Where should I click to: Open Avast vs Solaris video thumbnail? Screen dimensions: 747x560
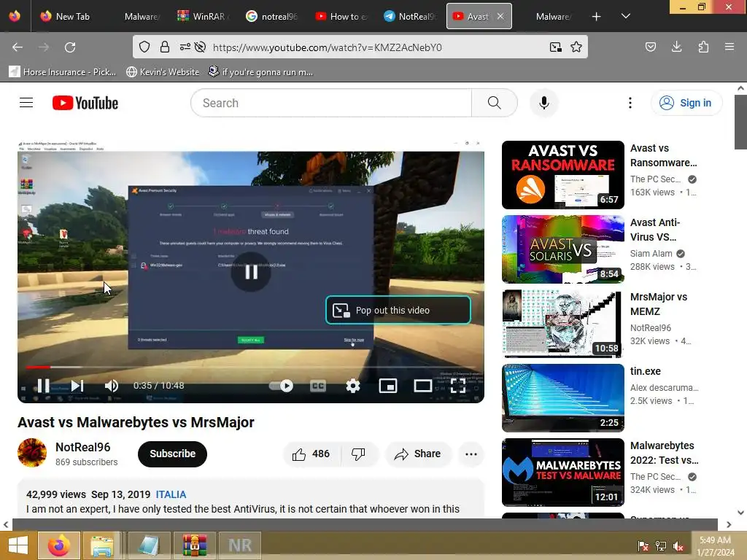pyautogui.click(x=563, y=249)
